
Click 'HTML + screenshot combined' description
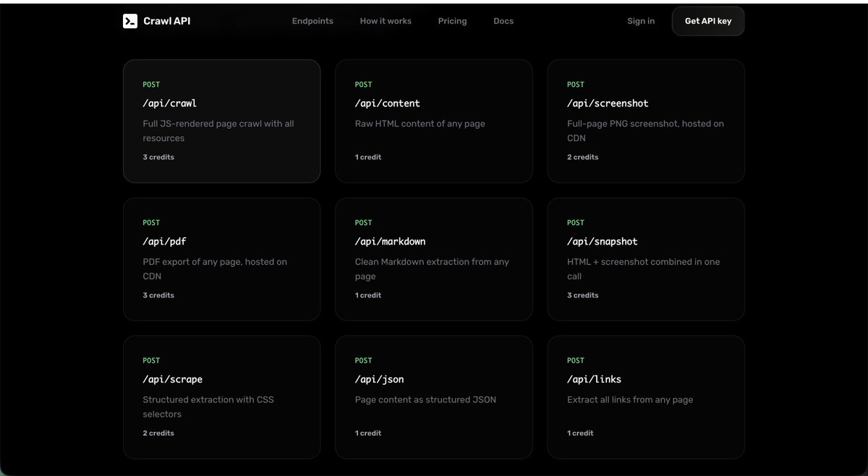pyautogui.click(x=644, y=269)
